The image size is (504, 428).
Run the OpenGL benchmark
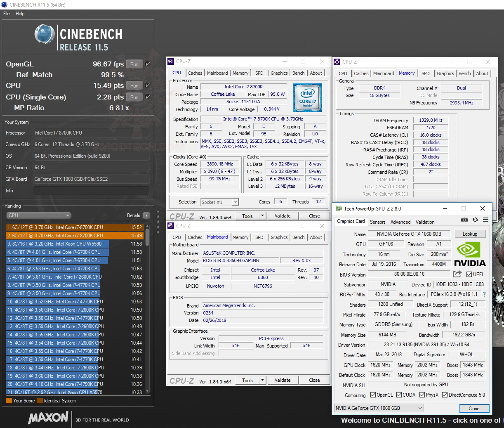coord(134,64)
